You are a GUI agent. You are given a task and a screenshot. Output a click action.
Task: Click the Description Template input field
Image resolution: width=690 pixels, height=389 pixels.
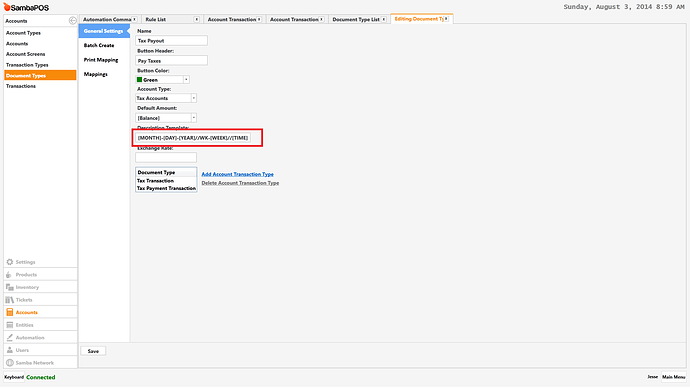(x=193, y=138)
